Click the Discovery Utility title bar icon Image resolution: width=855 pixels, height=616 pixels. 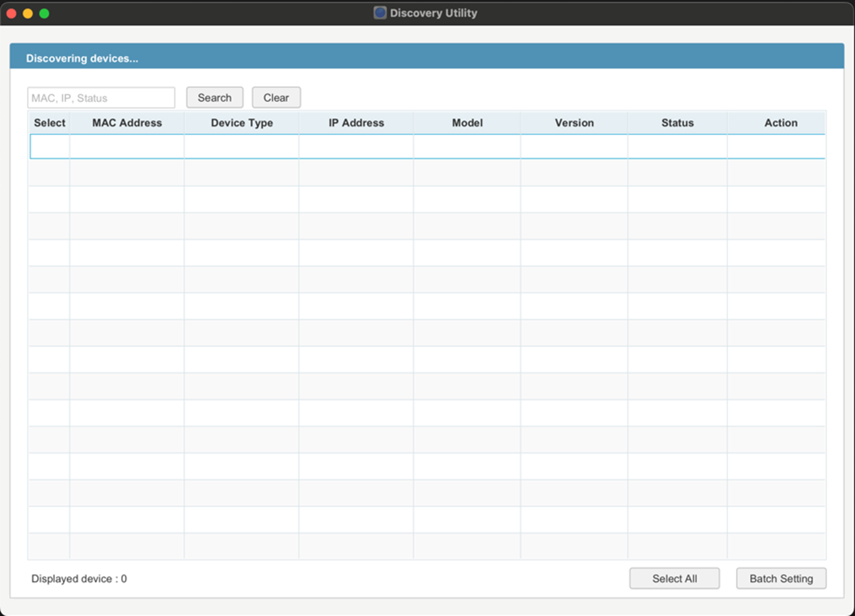(x=380, y=13)
